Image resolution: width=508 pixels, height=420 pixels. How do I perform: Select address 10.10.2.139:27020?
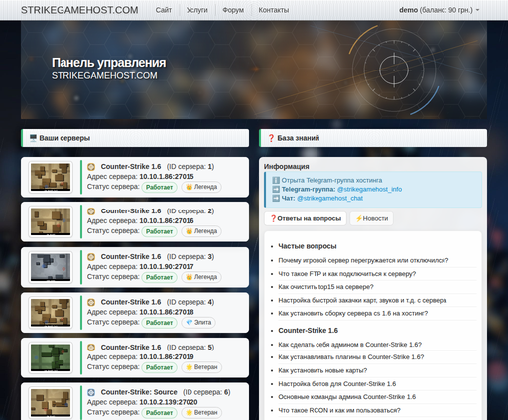point(169,402)
